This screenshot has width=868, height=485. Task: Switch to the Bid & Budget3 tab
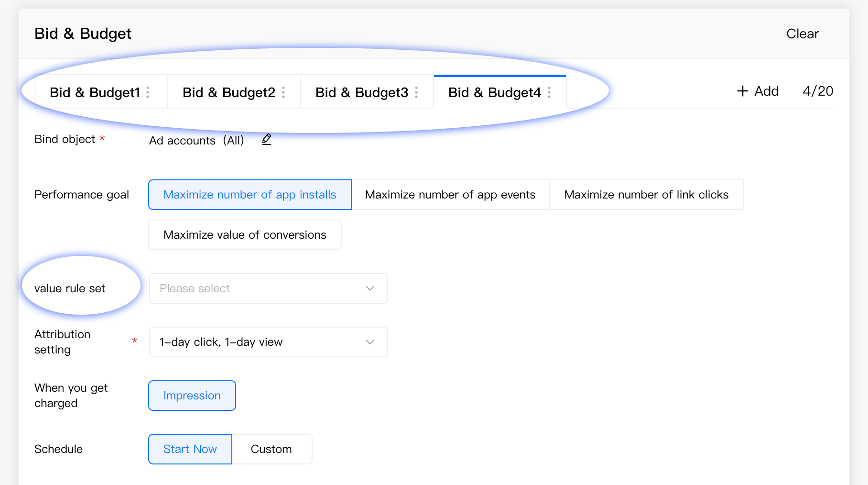361,92
